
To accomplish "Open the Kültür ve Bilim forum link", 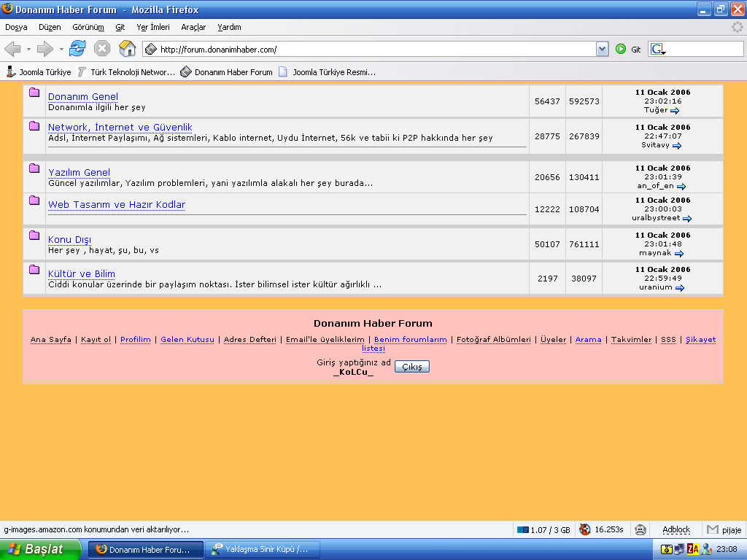I will 82,274.
